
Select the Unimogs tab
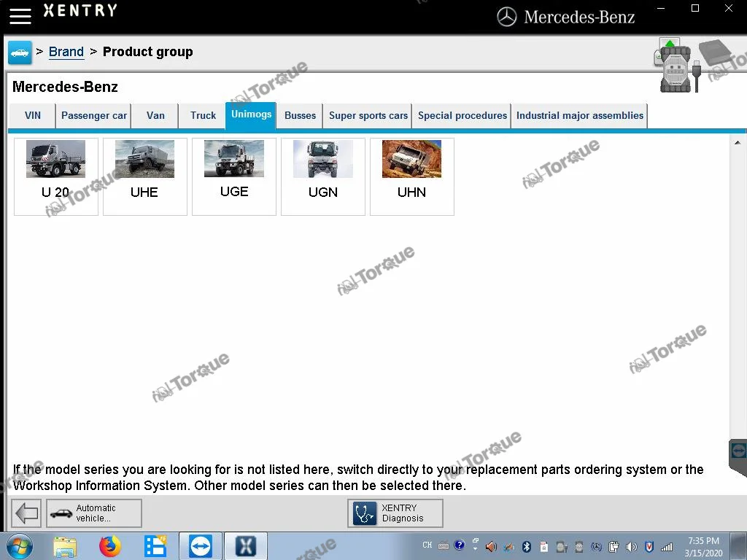click(x=251, y=114)
